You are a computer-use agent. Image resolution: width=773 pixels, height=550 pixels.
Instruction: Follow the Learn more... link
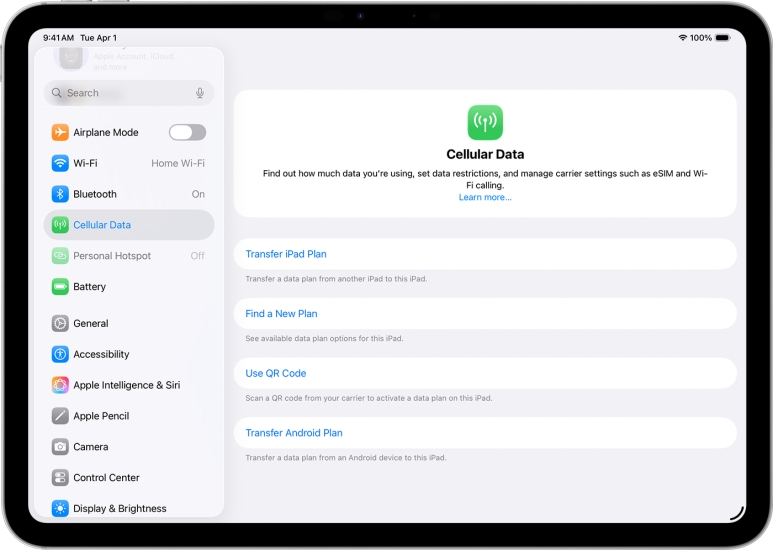pyautogui.click(x=485, y=197)
